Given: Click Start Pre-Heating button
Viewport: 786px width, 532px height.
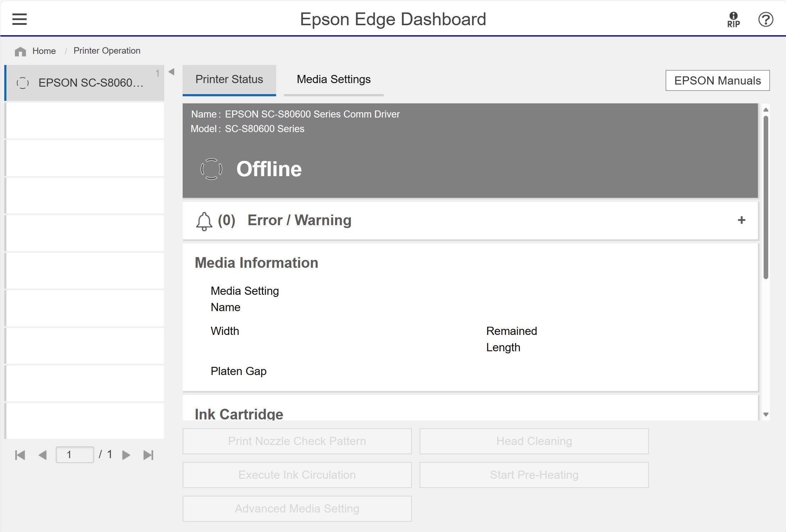Looking at the screenshot, I should coord(534,475).
